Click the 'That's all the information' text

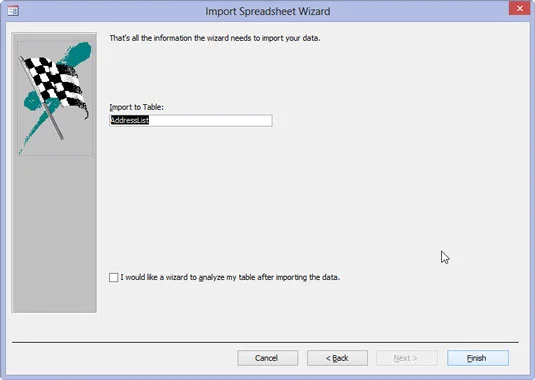click(x=215, y=38)
